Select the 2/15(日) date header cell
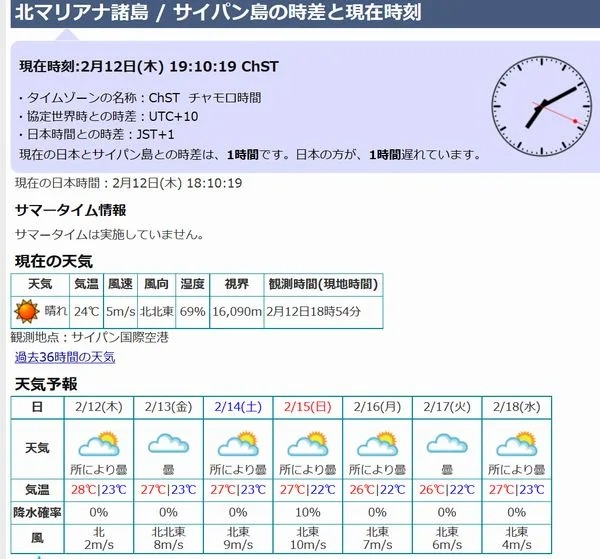Image resolution: width=600 pixels, height=559 pixels. [x=308, y=407]
